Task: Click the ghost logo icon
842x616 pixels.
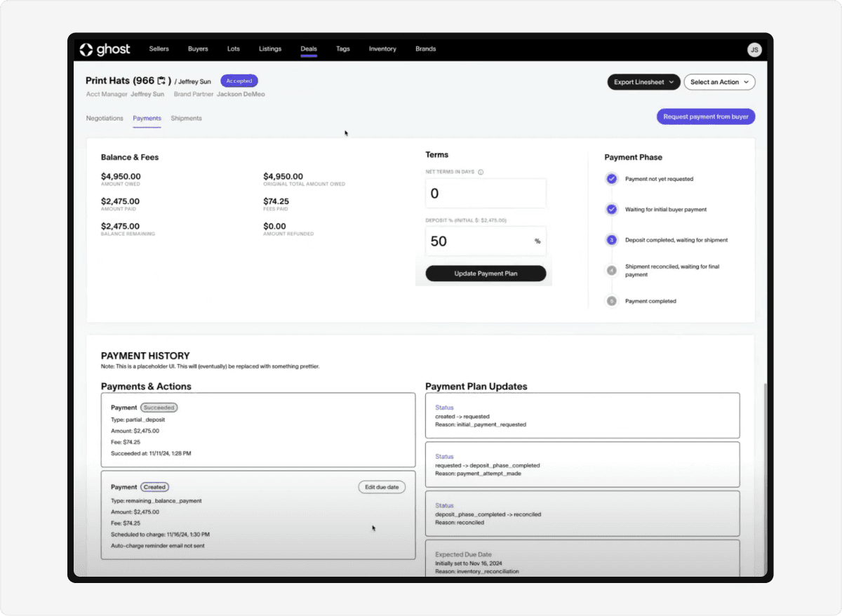Action: pyautogui.click(x=86, y=49)
